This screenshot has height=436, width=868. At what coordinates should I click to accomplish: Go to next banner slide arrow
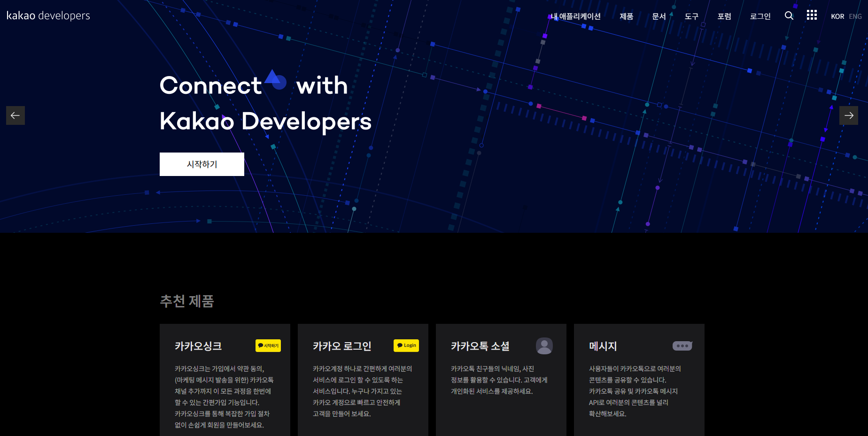[x=849, y=115]
